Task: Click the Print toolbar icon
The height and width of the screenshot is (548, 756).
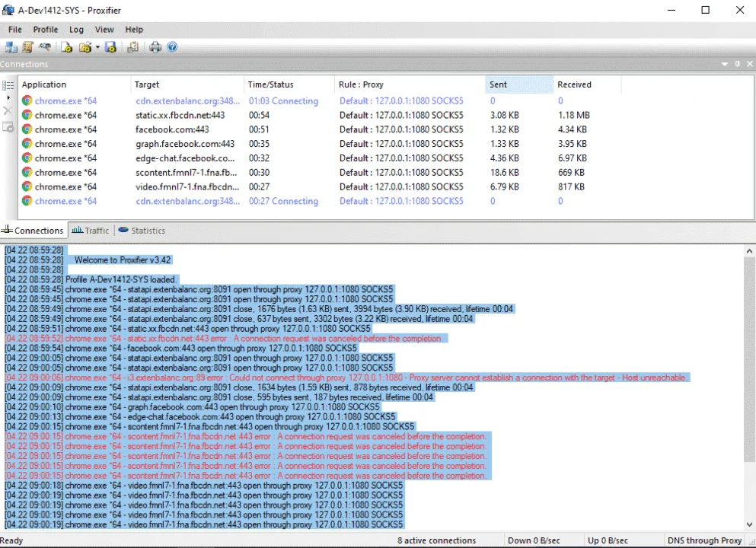Action: tap(155, 46)
